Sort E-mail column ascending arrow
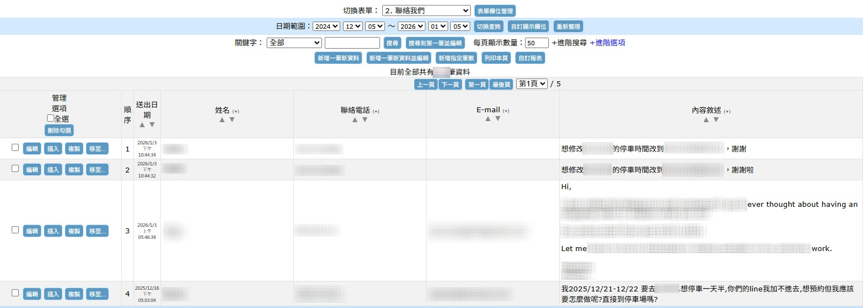This screenshot has height=308, width=868. 488,119
